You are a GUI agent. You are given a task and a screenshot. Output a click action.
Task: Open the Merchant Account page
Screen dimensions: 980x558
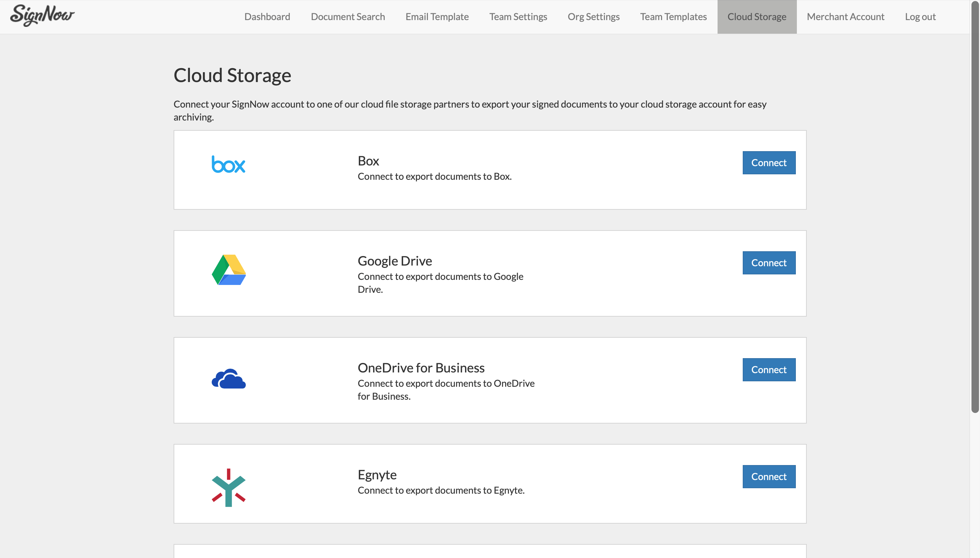845,17
